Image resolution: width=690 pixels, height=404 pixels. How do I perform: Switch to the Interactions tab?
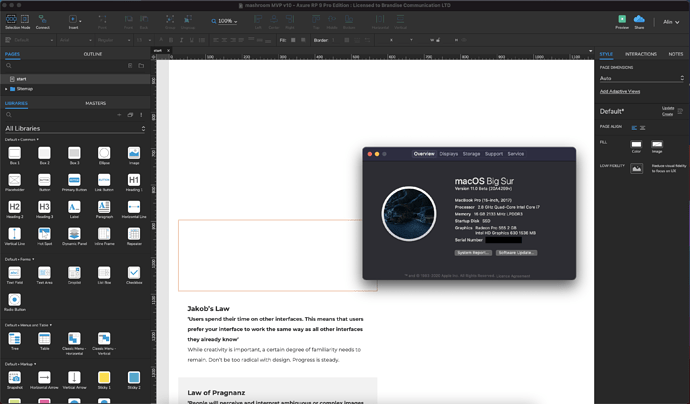point(641,54)
